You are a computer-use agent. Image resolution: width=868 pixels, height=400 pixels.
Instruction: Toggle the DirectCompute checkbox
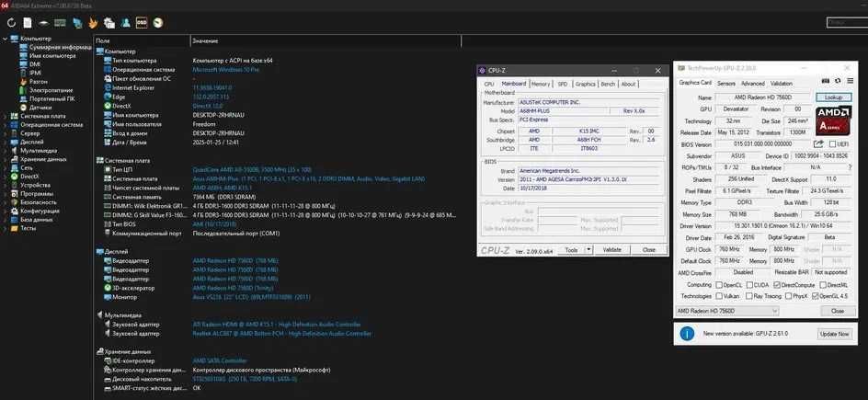(x=777, y=285)
